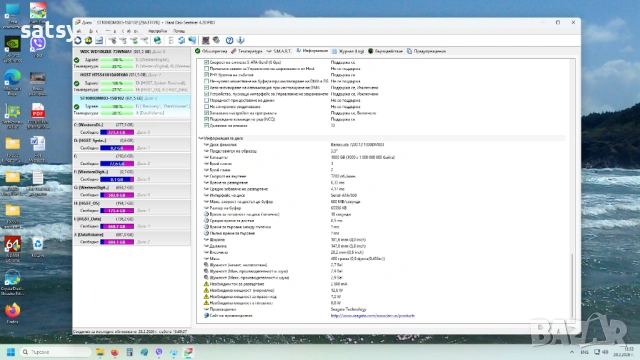Click the third disk test icon with green mark

point(134,40)
